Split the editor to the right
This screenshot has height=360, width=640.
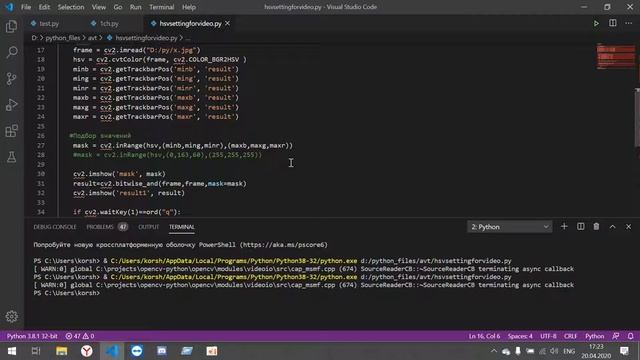[x=613, y=23]
